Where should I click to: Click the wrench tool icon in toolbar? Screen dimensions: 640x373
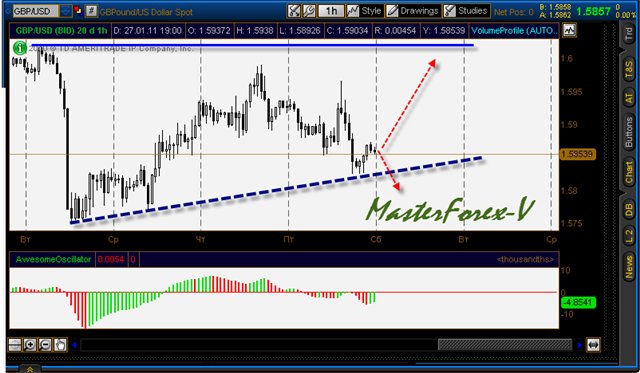[309, 11]
